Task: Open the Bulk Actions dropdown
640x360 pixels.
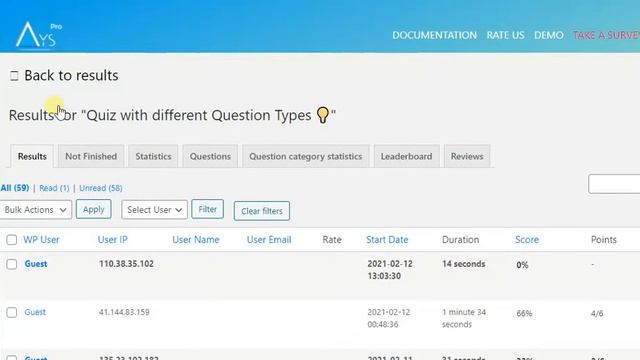Action: tap(36, 209)
